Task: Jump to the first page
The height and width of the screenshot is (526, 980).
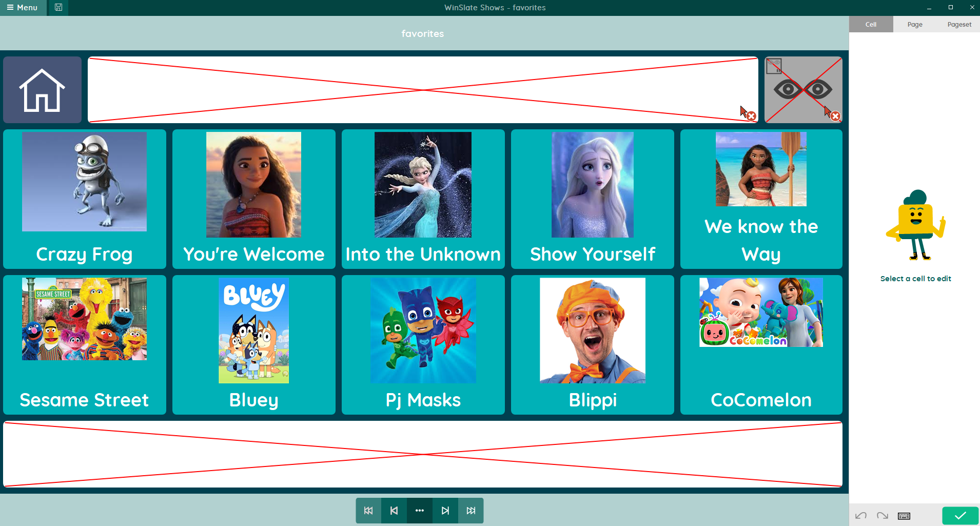Action: tap(368, 511)
